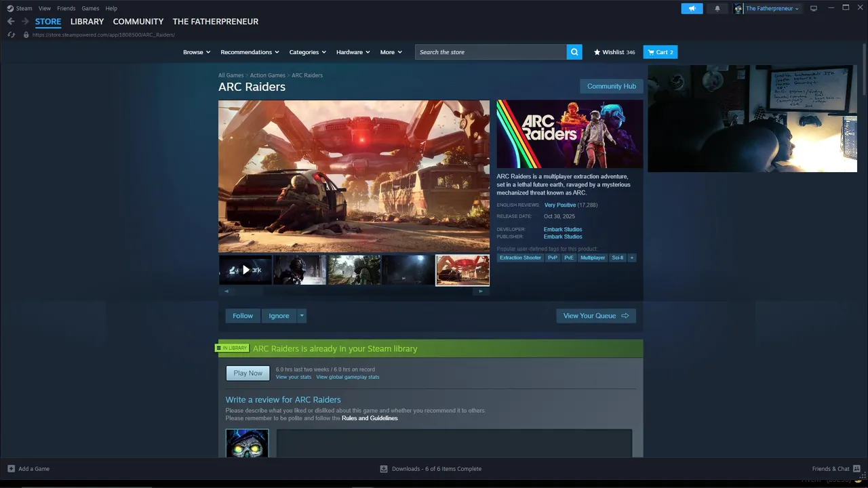868x488 pixels.
Task: Open the Rules and Guidelines link
Action: point(370,418)
